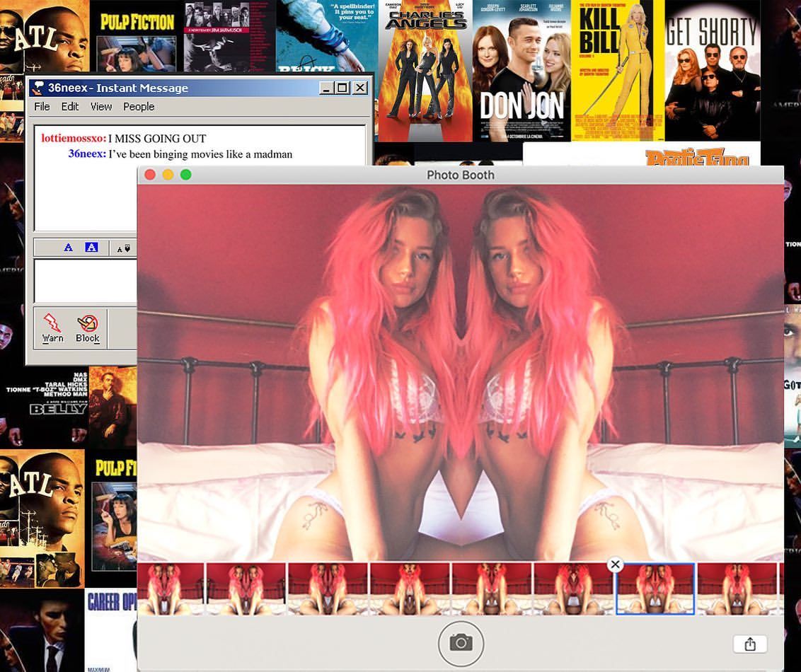This screenshot has height=672, width=801.
Task: Select the blue text color A icon
Action: pyautogui.click(x=68, y=248)
